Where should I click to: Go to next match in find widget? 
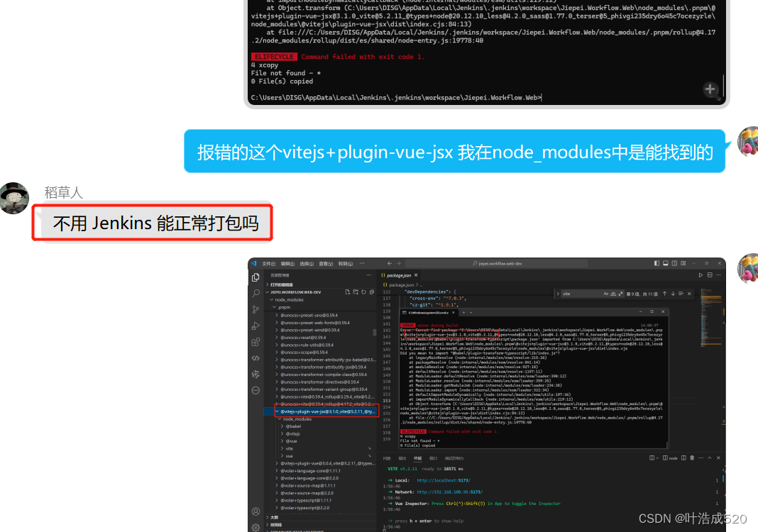click(x=673, y=294)
